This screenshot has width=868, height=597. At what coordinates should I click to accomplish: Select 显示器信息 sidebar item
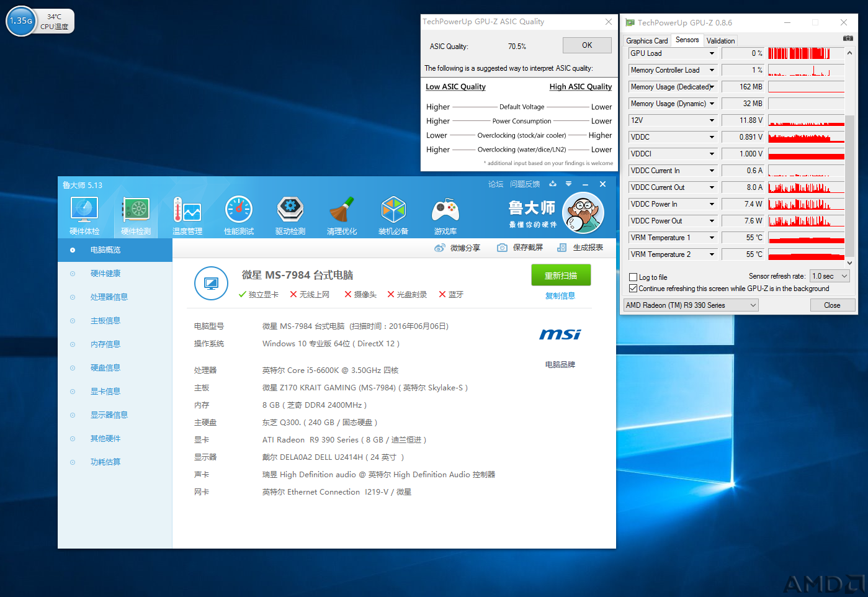coord(115,415)
